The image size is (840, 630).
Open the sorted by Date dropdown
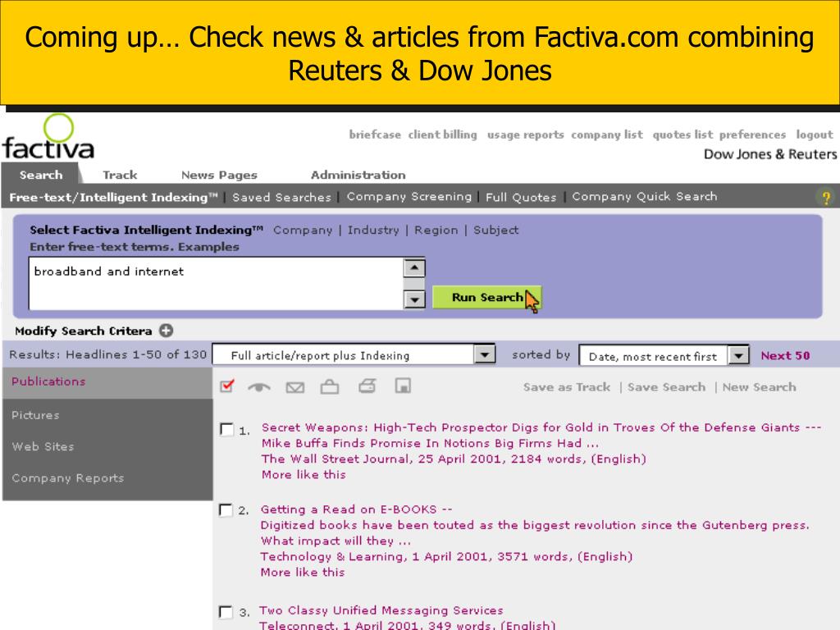(x=738, y=356)
